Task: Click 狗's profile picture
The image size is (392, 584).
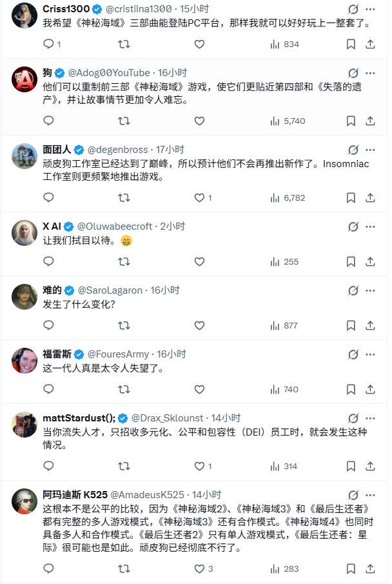Action: pyautogui.click(x=24, y=79)
